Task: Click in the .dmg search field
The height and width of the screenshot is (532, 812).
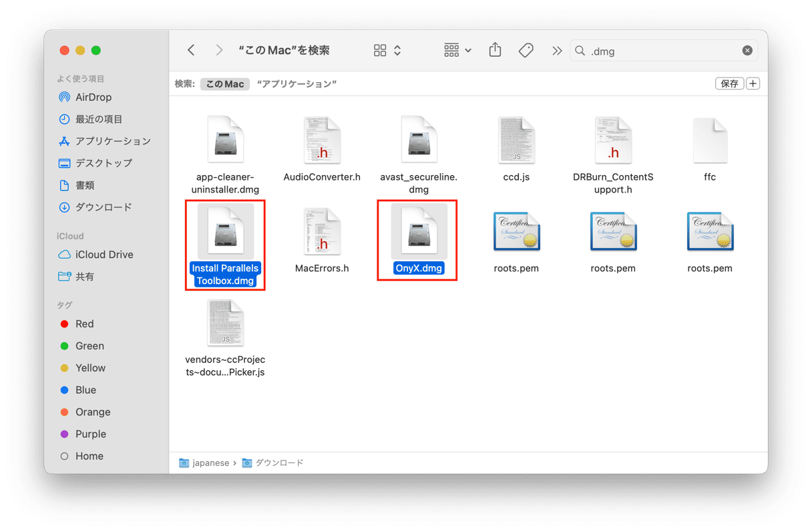Action: pos(661,51)
